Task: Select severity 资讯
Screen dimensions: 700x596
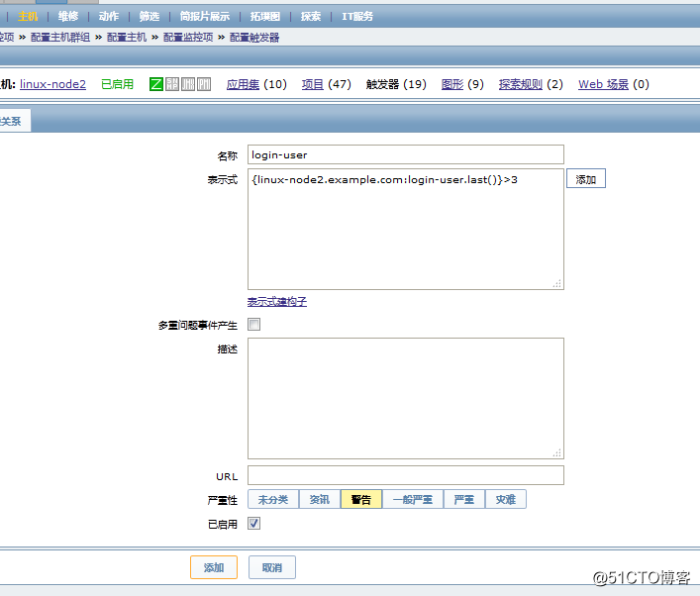Action: (320, 499)
